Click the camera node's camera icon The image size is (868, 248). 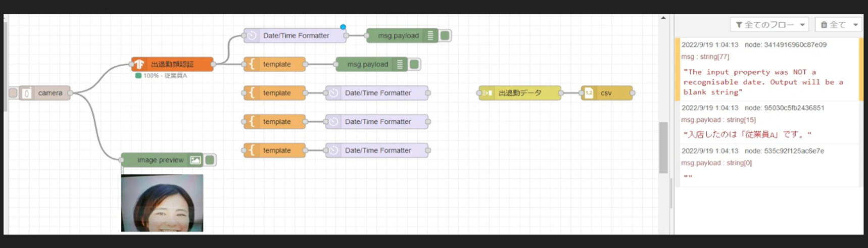pos(26,93)
